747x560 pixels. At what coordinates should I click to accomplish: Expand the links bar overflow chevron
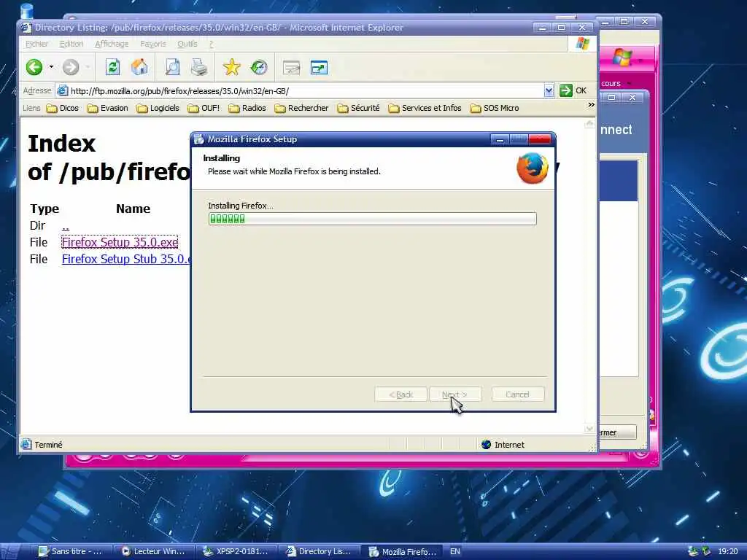coord(591,105)
